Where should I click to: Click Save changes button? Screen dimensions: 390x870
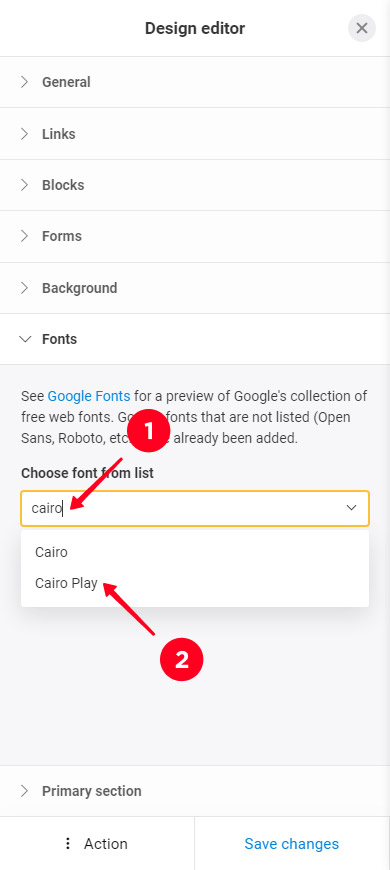pyautogui.click(x=292, y=843)
